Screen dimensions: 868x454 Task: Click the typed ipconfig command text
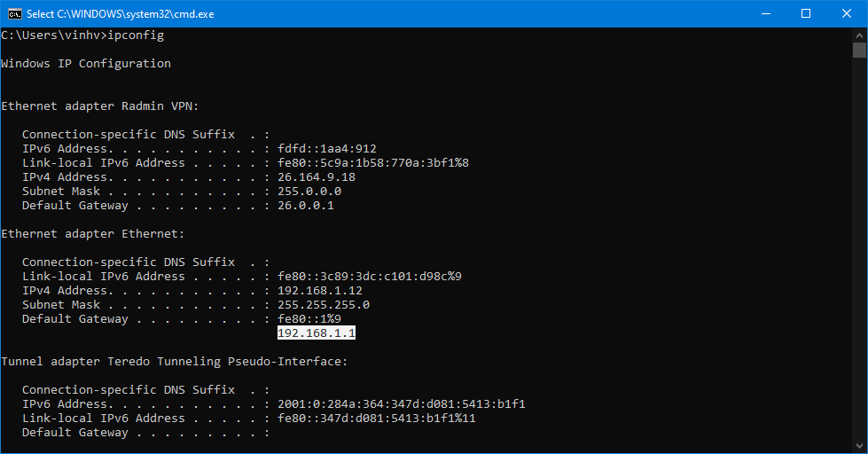coord(136,35)
